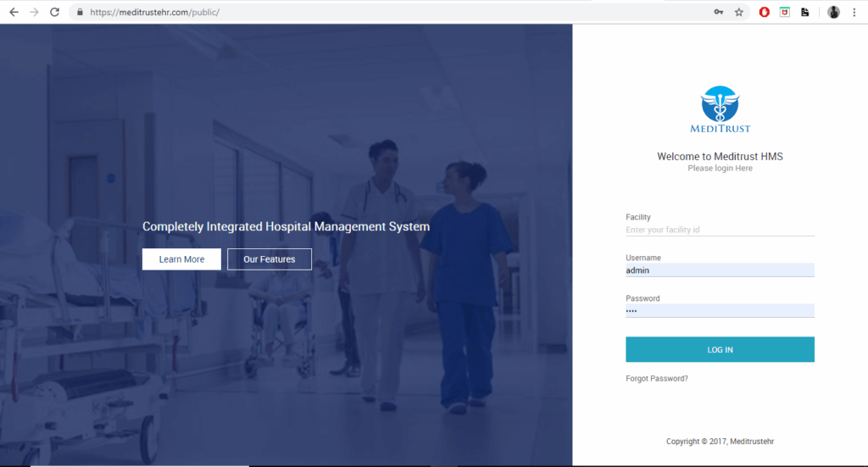
Task: Open the Chrome profile avatar
Action: [834, 12]
